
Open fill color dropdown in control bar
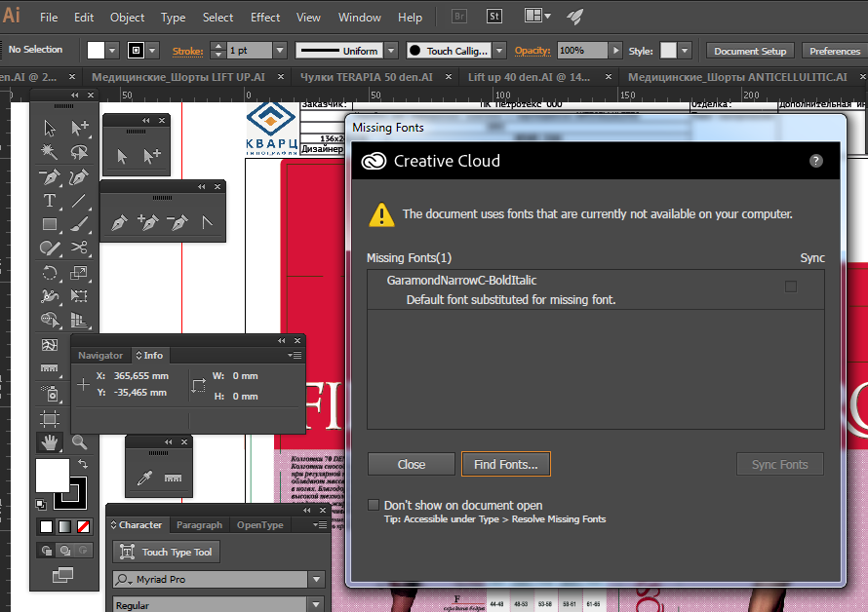112,51
